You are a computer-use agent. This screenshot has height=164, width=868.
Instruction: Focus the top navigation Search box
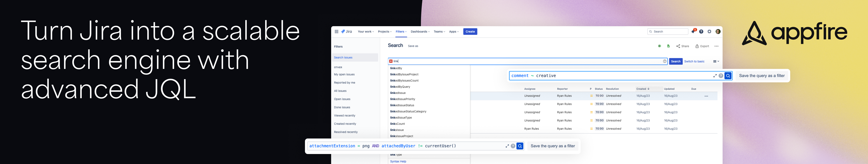[667, 32]
